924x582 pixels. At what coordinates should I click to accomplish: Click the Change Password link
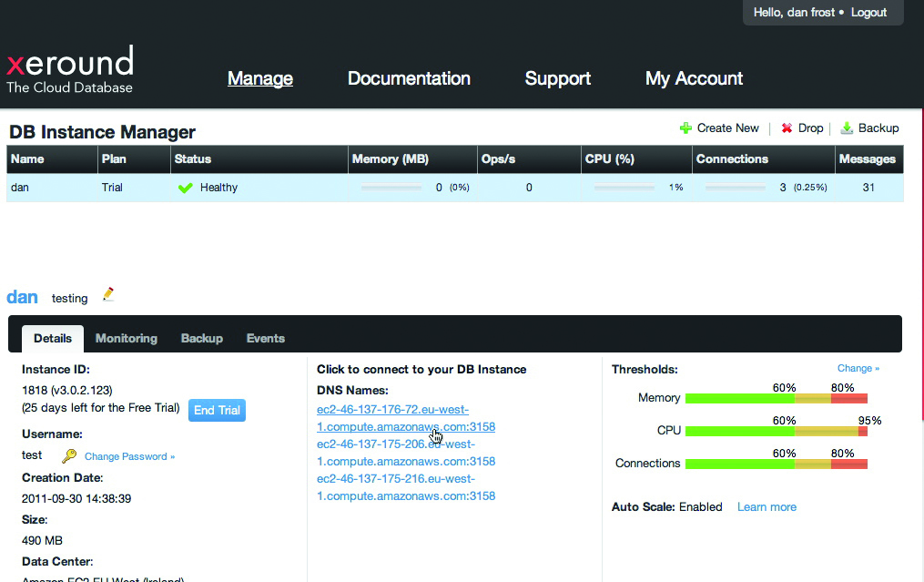129,456
